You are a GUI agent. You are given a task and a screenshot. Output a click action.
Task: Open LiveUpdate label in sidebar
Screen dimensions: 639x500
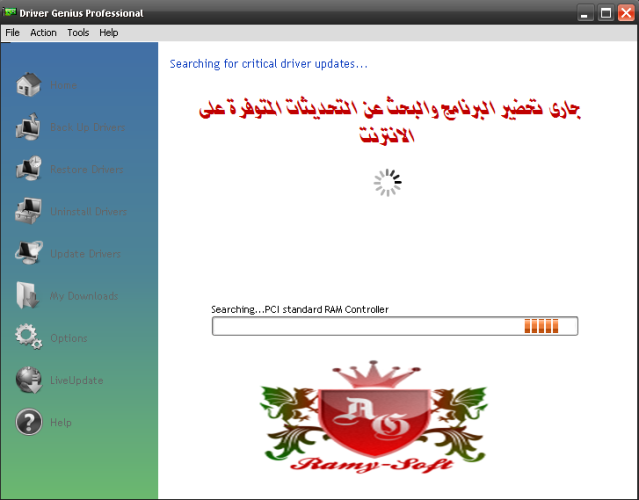76,380
